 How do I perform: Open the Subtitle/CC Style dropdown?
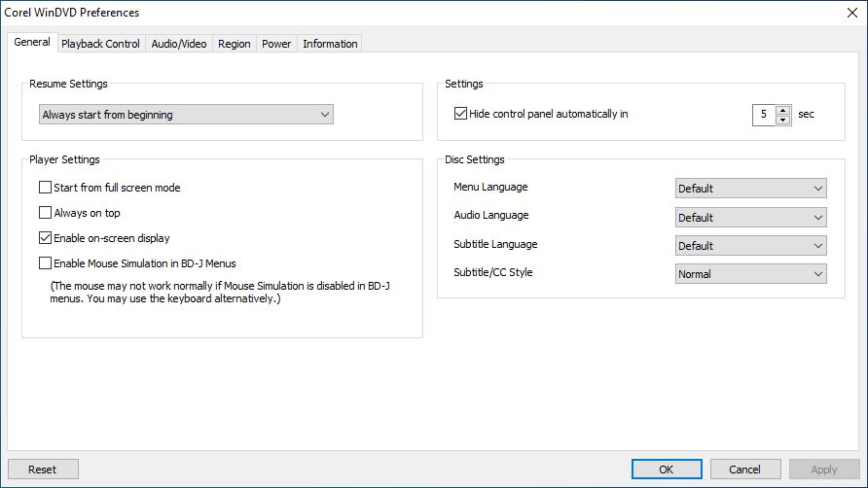[x=750, y=274]
